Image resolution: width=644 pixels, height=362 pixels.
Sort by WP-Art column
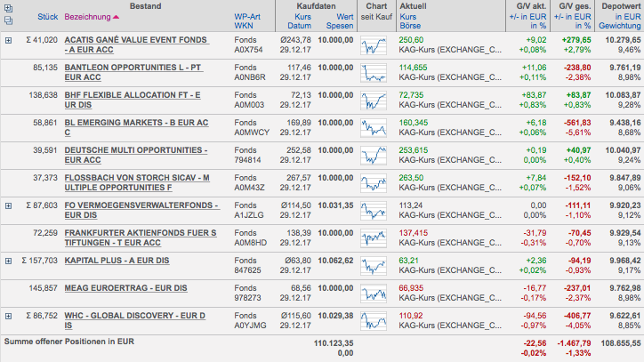(247, 17)
